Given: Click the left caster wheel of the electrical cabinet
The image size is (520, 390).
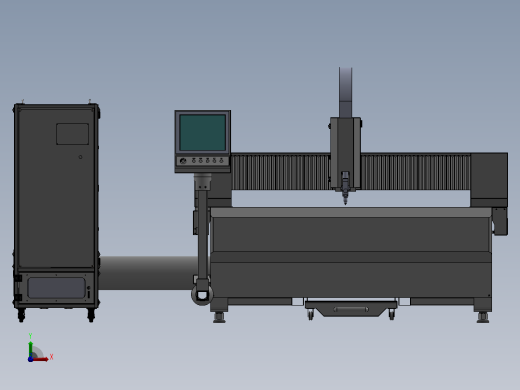Looking at the screenshot, I should coord(21,315).
